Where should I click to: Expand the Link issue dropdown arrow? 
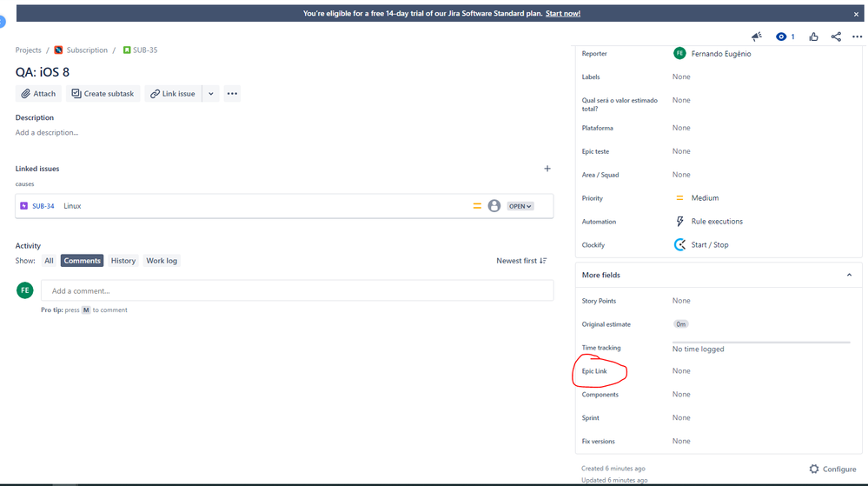coord(211,94)
